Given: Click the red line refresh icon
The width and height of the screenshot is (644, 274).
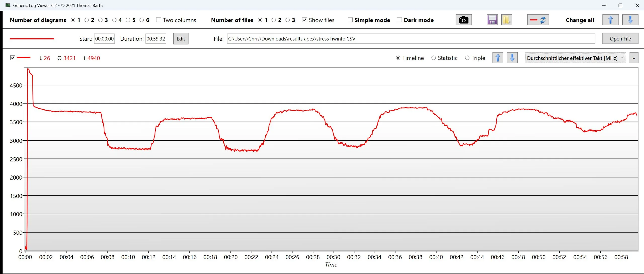Looking at the screenshot, I should (x=538, y=20).
